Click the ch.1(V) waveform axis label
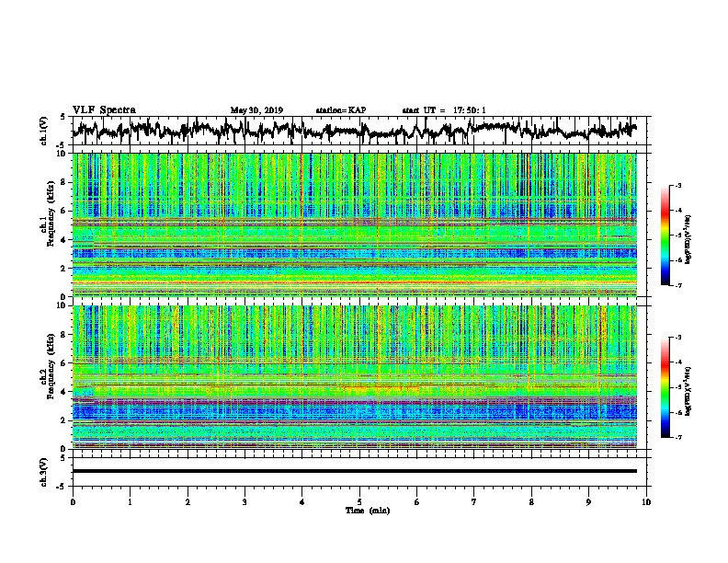 point(43,131)
